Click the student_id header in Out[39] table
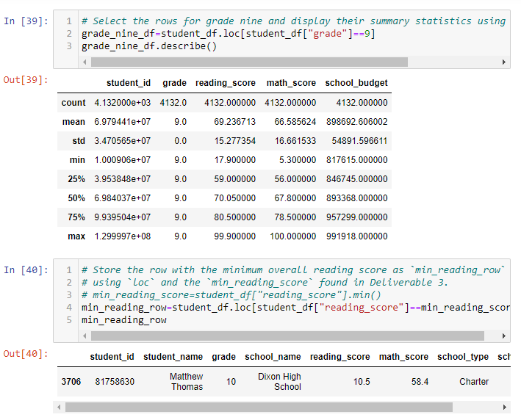 (x=129, y=83)
